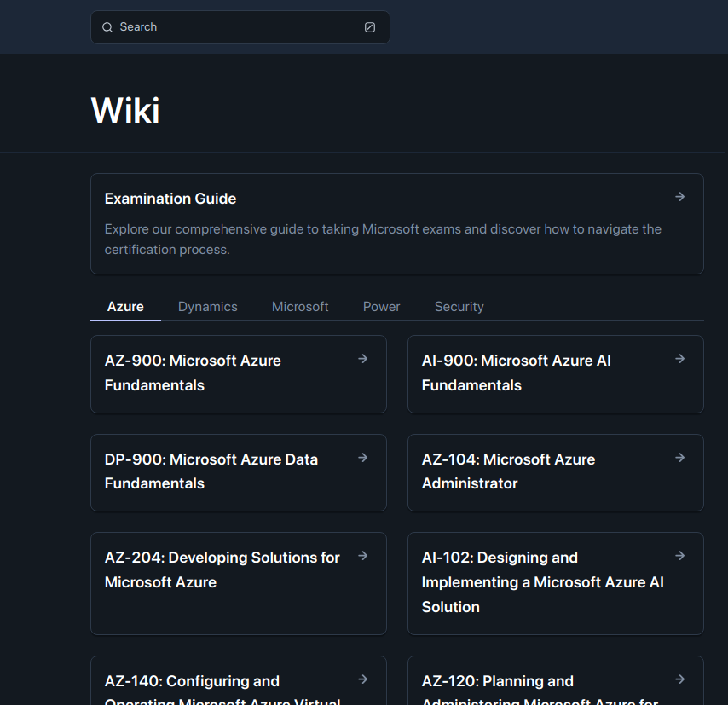Click the arrow icon on the AZ-204 card
This screenshot has height=705, width=728.
pos(362,555)
